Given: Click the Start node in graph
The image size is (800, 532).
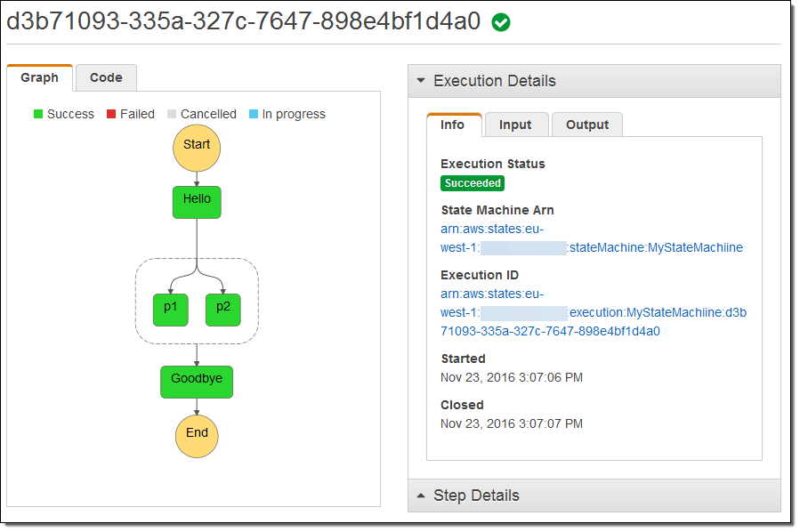Looking at the screenshot, I should [x=197, y=145].
